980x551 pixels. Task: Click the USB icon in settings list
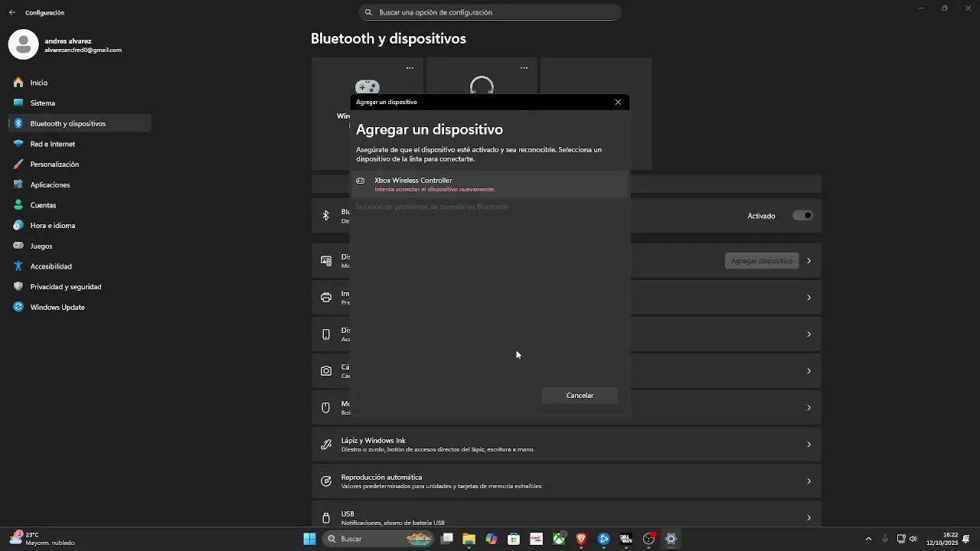coord(326,518)
